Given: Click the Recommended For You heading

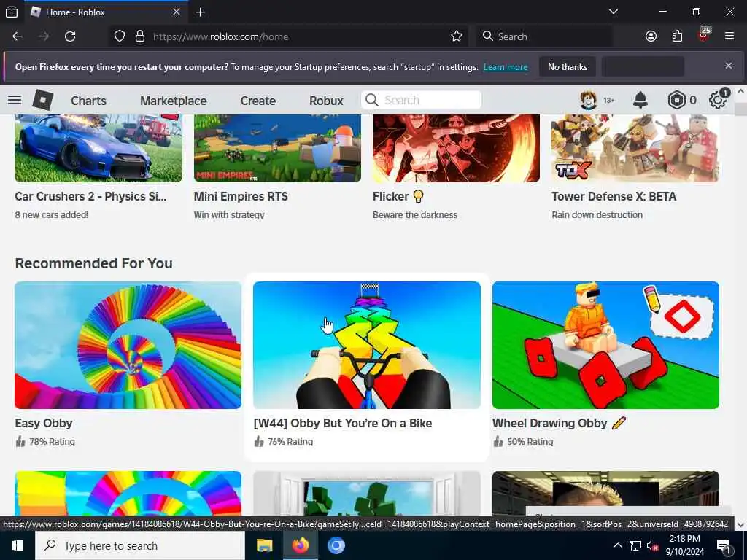Looking at the screenshot, I should [94, 263].
